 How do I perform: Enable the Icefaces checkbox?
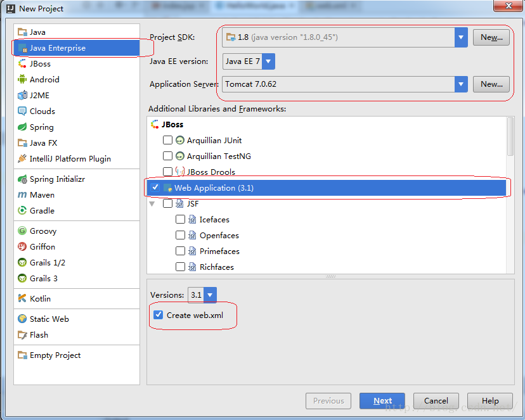click(180, 219)
